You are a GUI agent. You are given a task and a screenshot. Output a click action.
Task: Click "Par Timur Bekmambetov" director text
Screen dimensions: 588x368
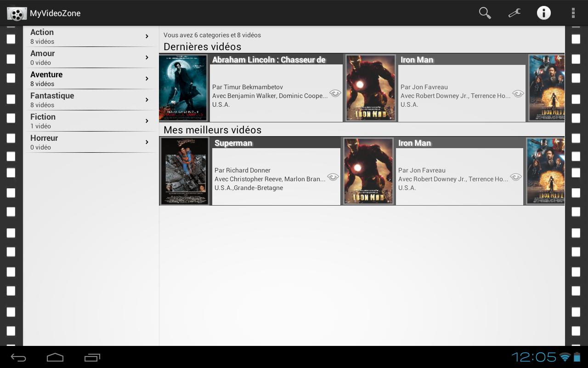pyautogui.click(x=248, y=87)
